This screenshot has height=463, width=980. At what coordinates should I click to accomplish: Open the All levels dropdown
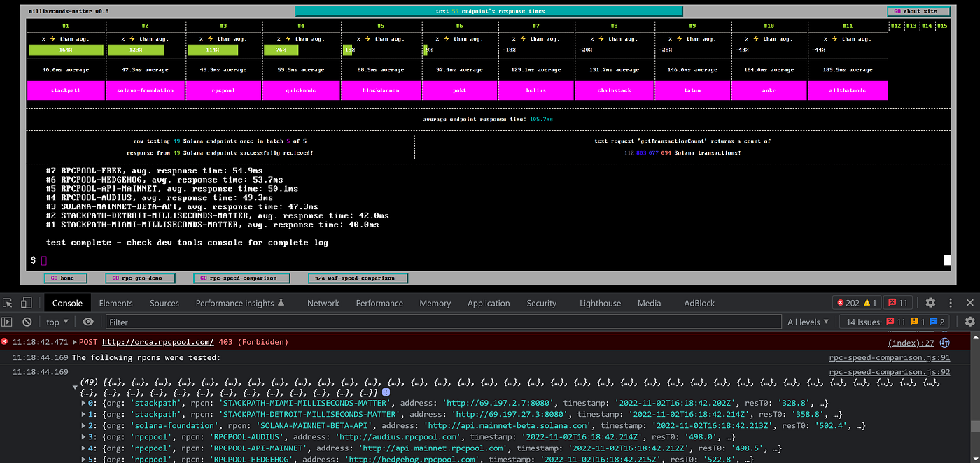click(x=810, y=322)
